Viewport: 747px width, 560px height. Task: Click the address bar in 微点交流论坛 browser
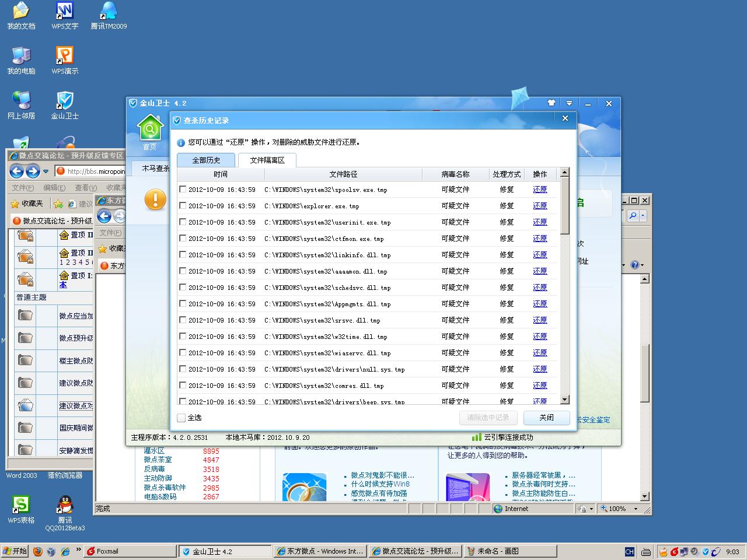tap(90, 171)
